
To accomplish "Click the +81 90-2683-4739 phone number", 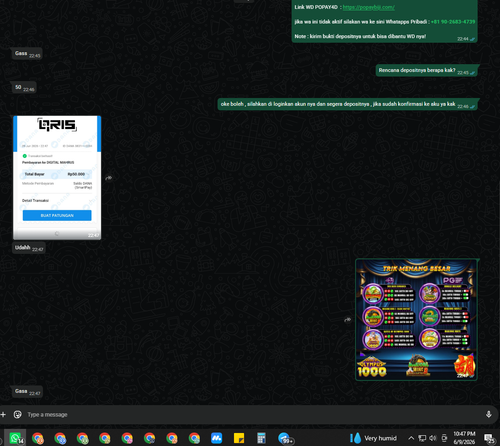I will coord(453,22).
